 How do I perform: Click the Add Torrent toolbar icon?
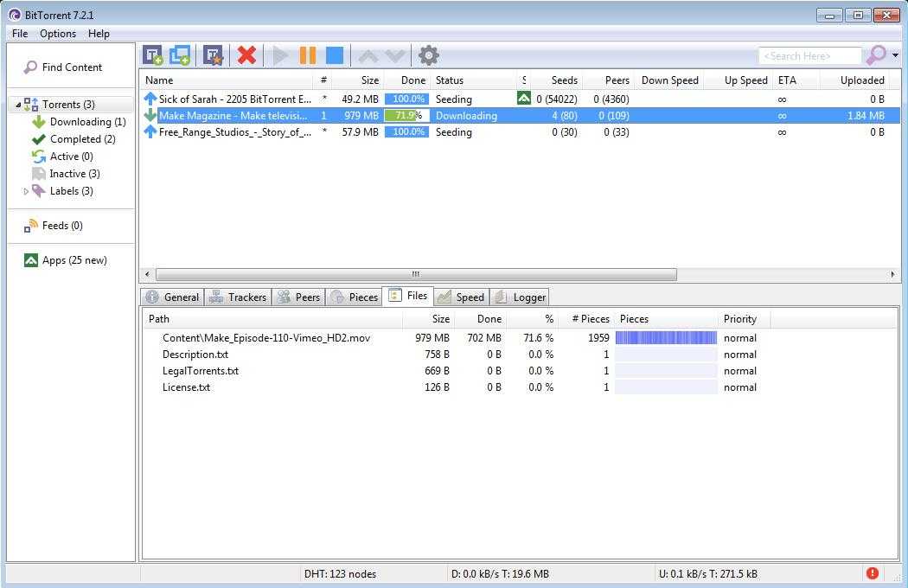click(153, 55)
